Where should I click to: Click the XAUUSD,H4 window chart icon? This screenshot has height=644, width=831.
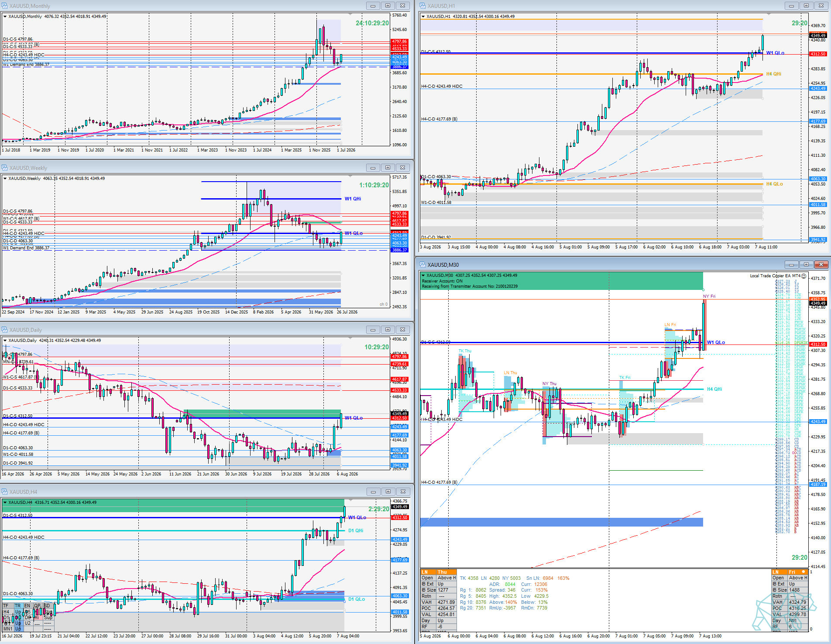(4, 492)
